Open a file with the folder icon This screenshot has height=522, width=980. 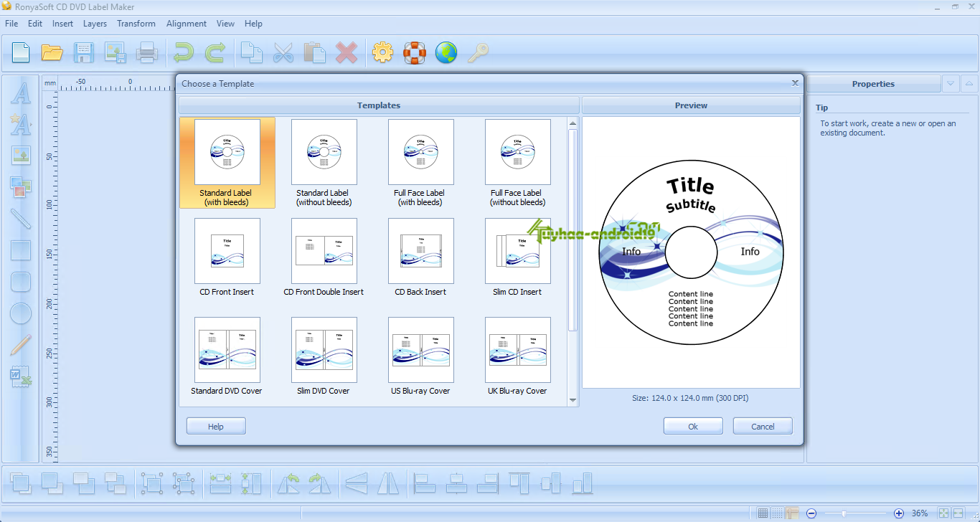[x=52, y=52]
